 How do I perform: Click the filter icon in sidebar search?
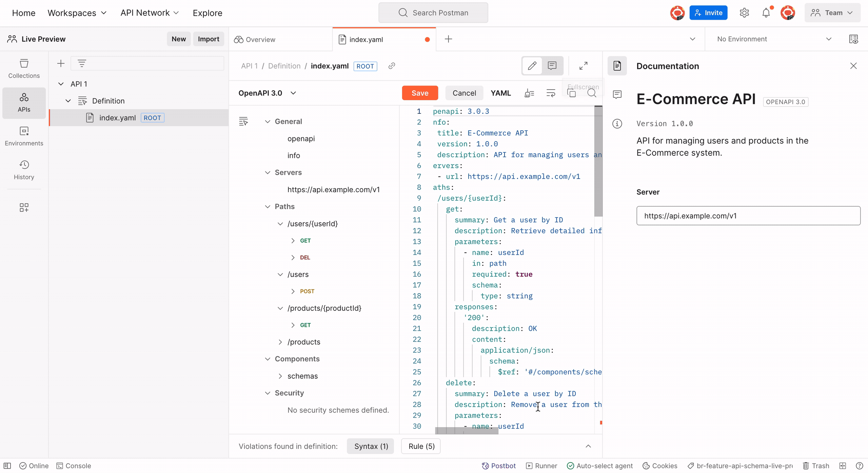pos(82,63)
